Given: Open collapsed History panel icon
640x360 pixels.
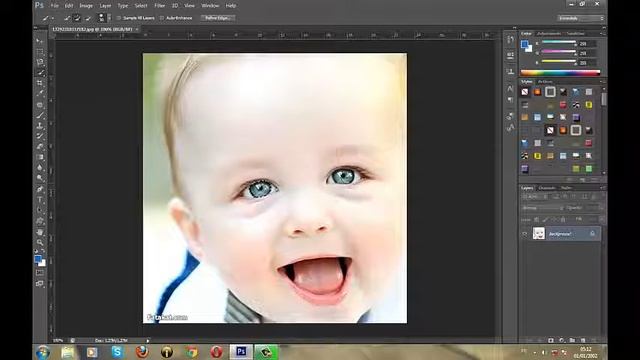Looking at the screenshot, I should (x=510, y=40).
